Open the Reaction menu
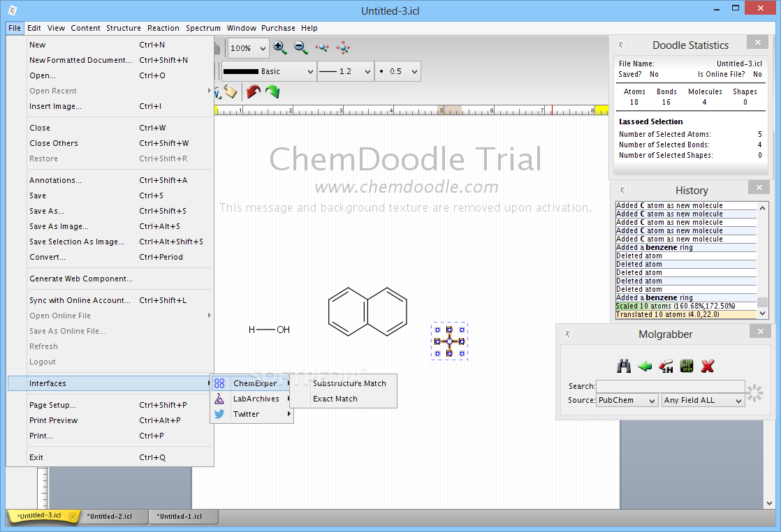Screen dimensions: 781x532 [163, 28]
